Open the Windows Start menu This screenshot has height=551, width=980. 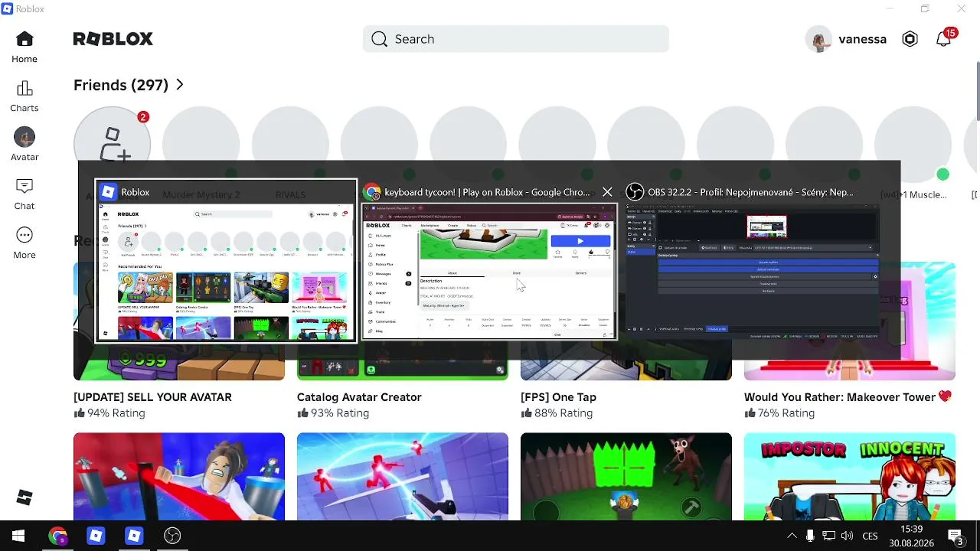pos(18,536)
